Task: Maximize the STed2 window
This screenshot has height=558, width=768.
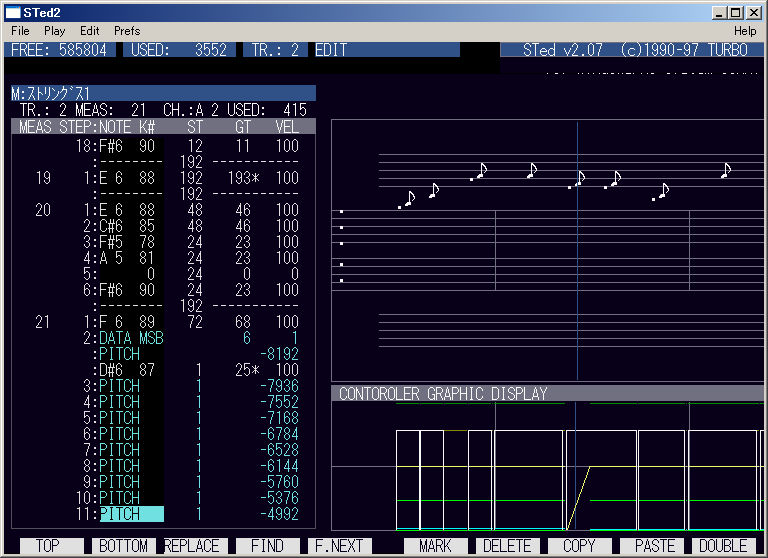Action: [x=735, y=13]
